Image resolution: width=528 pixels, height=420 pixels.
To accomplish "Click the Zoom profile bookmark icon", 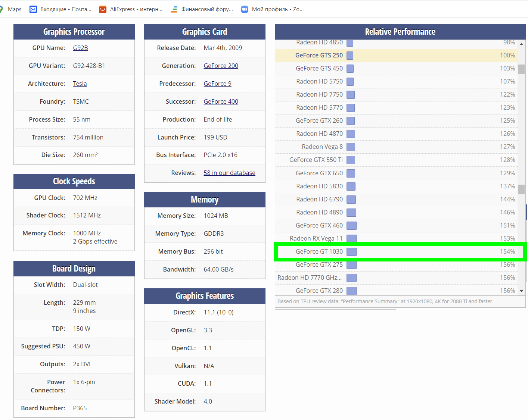I will tap(245, 9).
